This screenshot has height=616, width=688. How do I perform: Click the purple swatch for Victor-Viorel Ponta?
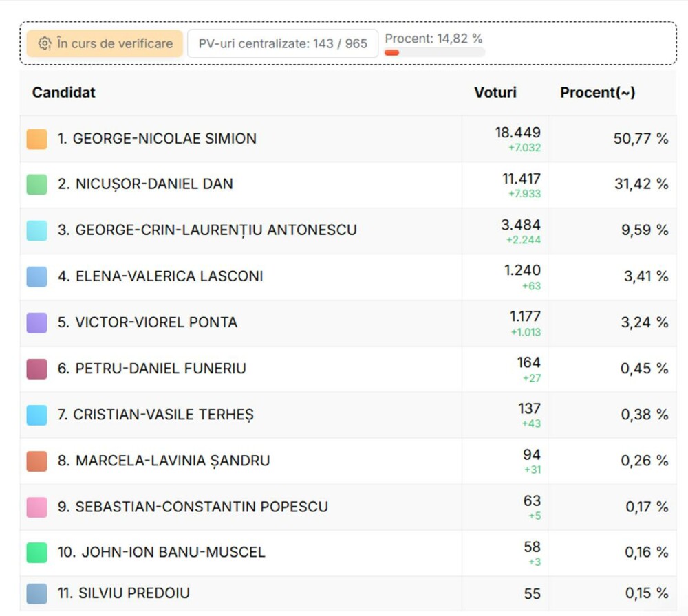[x=36, y=322]
